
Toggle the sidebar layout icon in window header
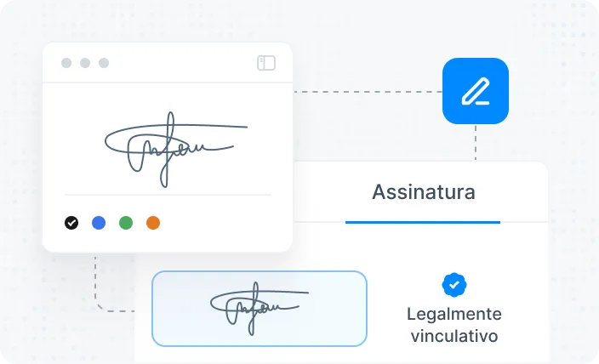pos(266,63)
